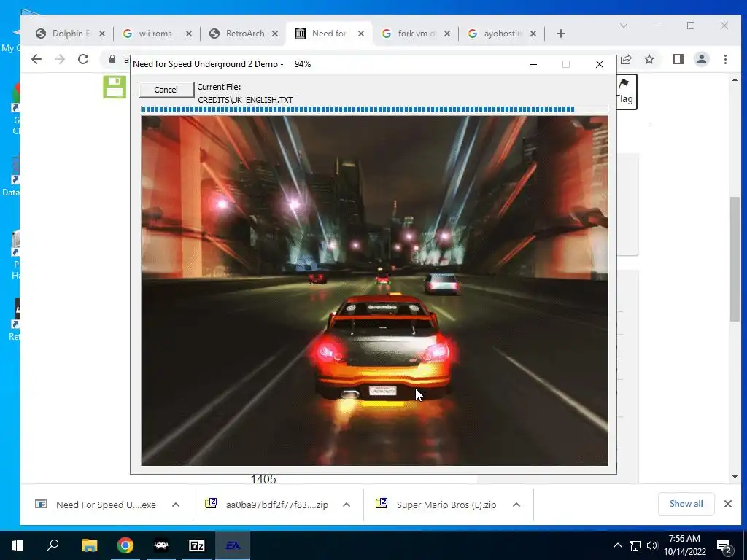
Task: Select the EA installer taskbar icon
Action: tap(233, 545)
